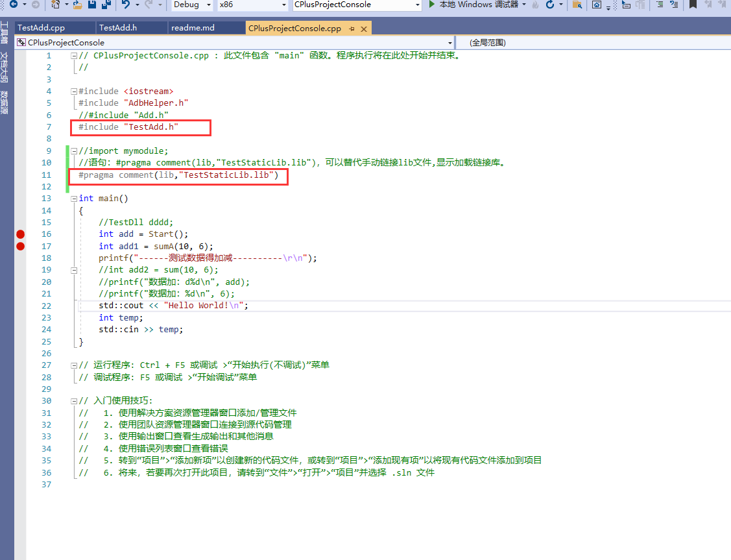Click the #pragma comment line 11
This screenshot has height=560, width=731.
(x=178, y=175)
